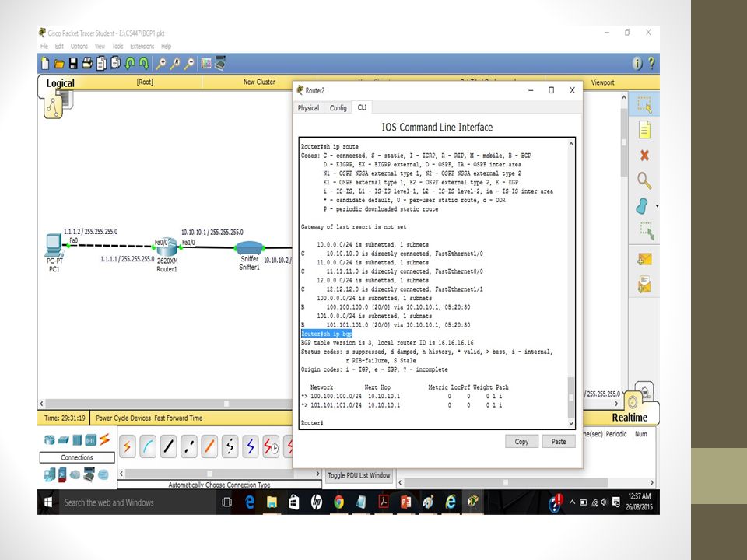The width and height of the screenshot is (747, 560).
Task: Save the network with the floppy icon
Action: click(73, 63)
